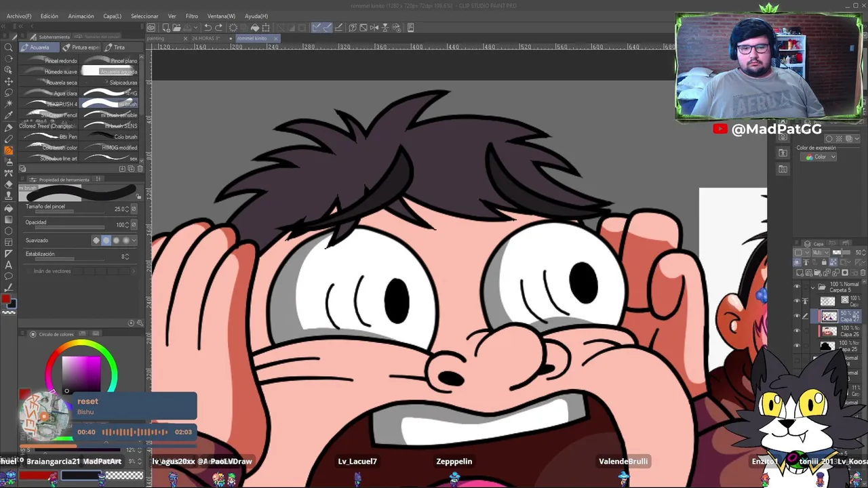The width and height of the screenshot is (868, 488).
Task: Open Edición menu
Action: (x=50, y=16)
